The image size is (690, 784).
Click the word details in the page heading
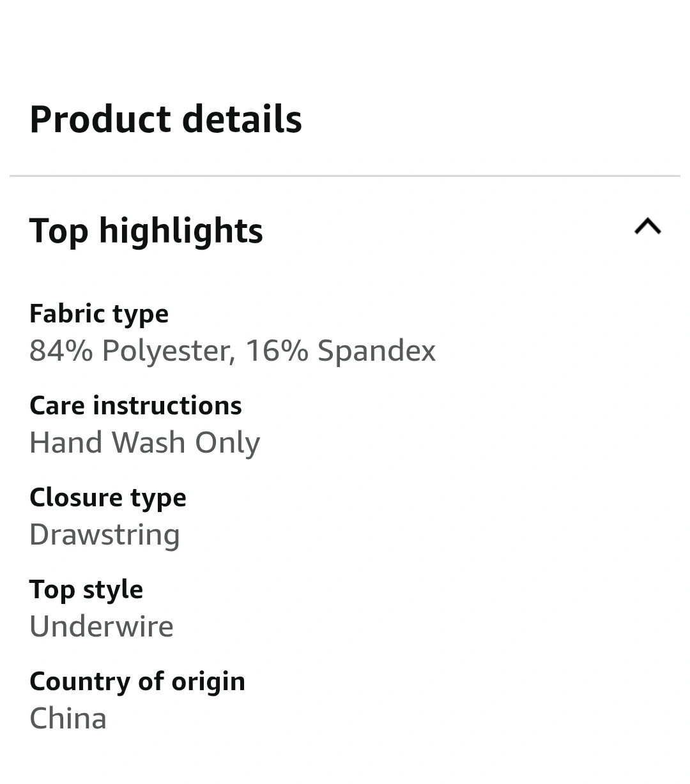tap(241, 119)
